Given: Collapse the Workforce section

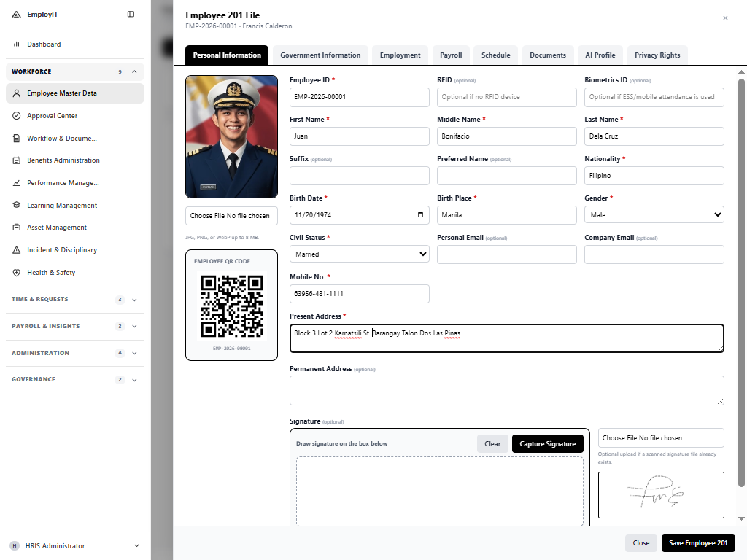Looking at the screenshot, I should coord(134,71).
